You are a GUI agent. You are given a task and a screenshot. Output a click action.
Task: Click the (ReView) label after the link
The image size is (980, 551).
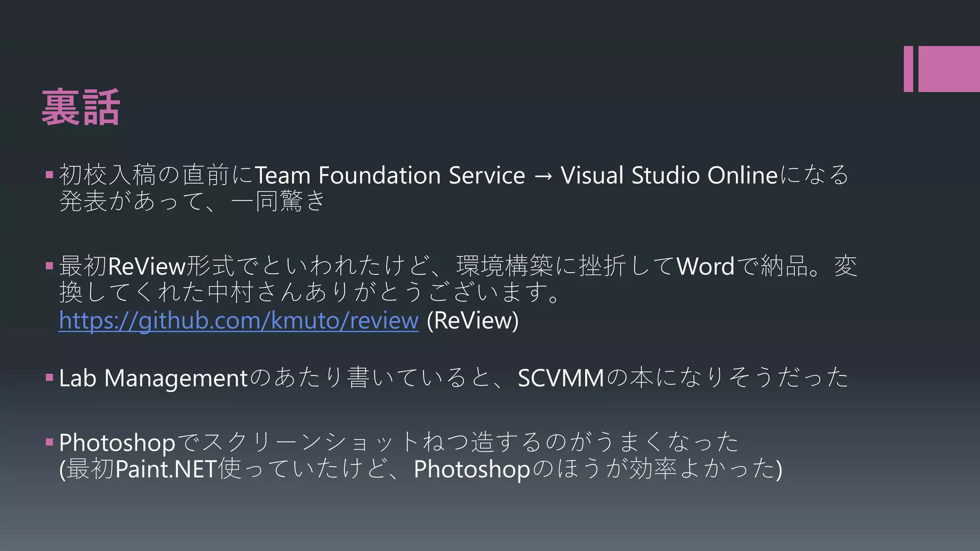coord(472,320)
